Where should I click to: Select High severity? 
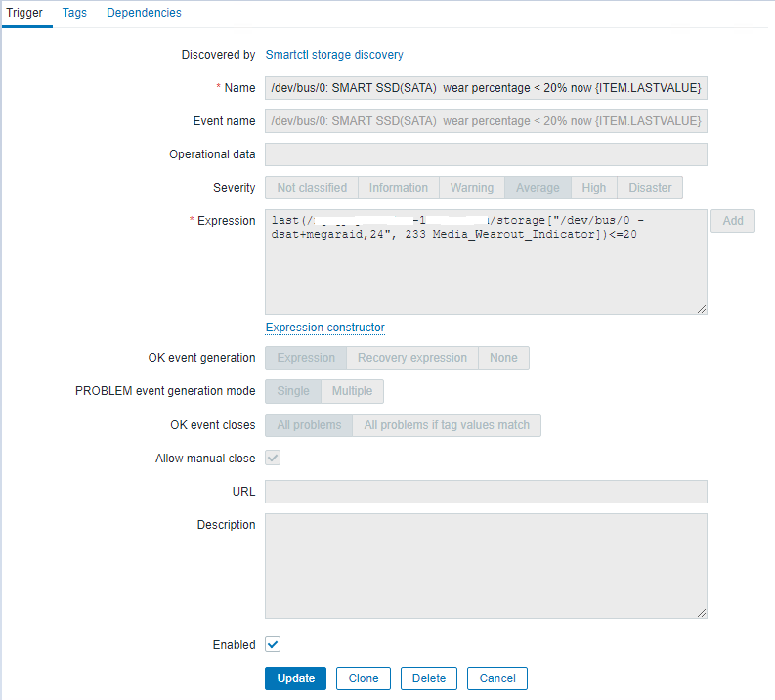(594, 188)
